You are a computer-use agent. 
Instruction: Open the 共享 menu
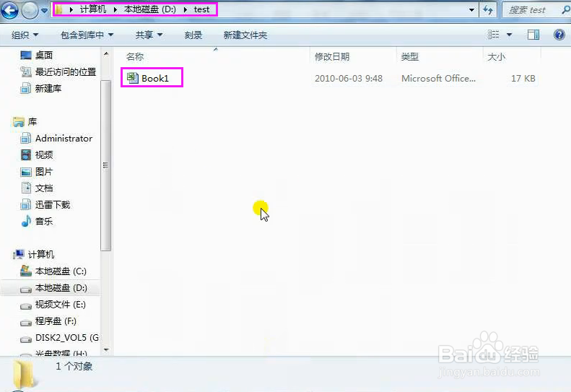(x=149, y=35)
